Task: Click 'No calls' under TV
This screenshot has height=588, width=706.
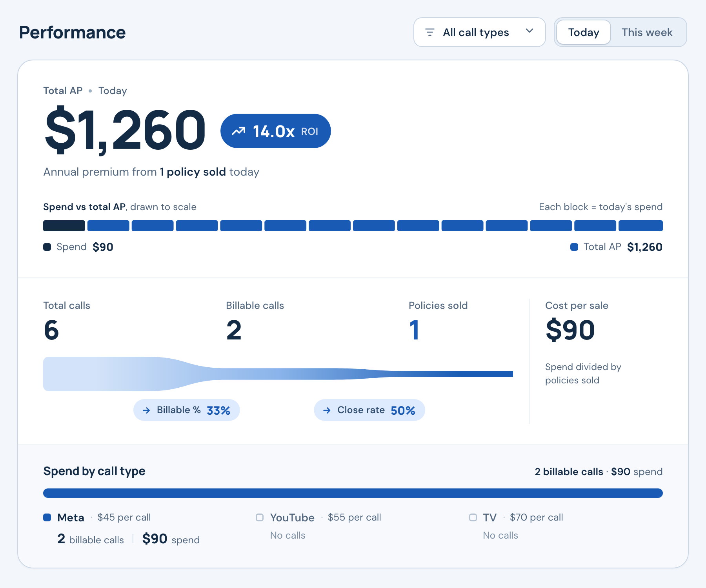Action: click(x=500, y=535)
